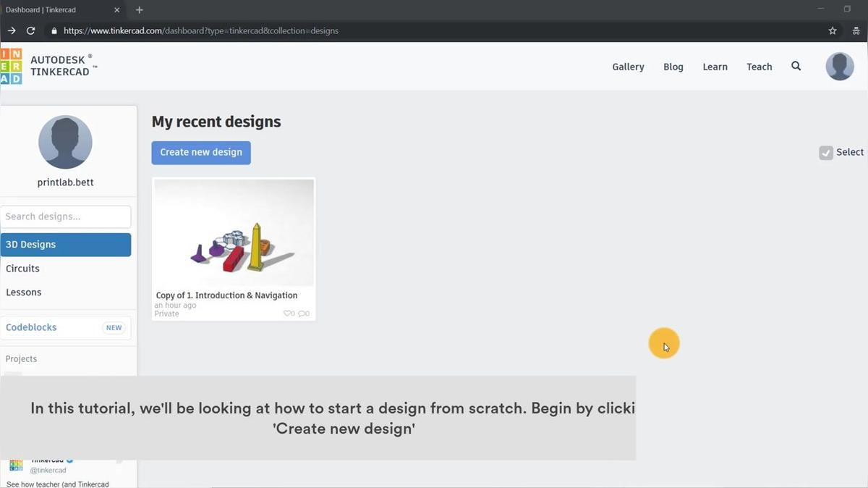
Task: Toggle the Select checkbox
Action: pyautogui.click(x=826, y=153)
